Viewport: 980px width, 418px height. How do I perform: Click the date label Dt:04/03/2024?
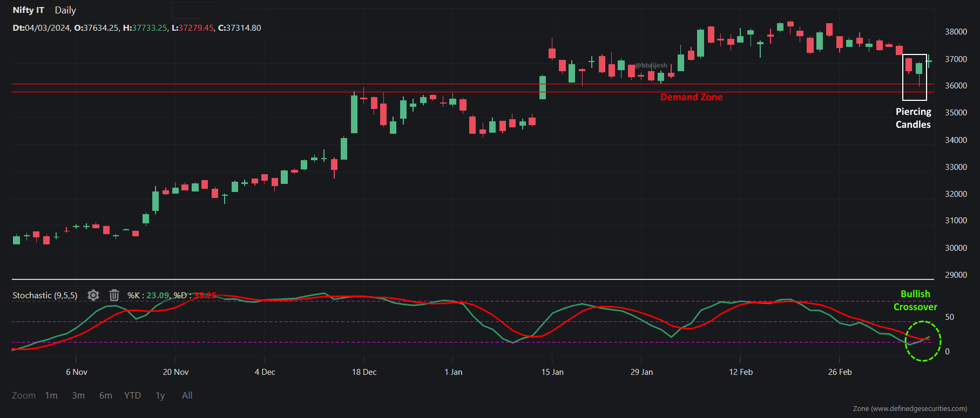[x=42, y=28]
